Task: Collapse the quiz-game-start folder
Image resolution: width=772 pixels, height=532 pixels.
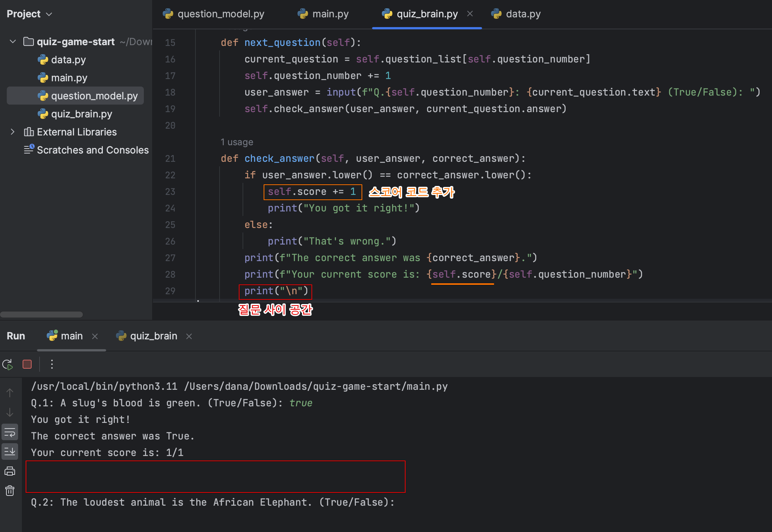Action: (x=13, y=41)
